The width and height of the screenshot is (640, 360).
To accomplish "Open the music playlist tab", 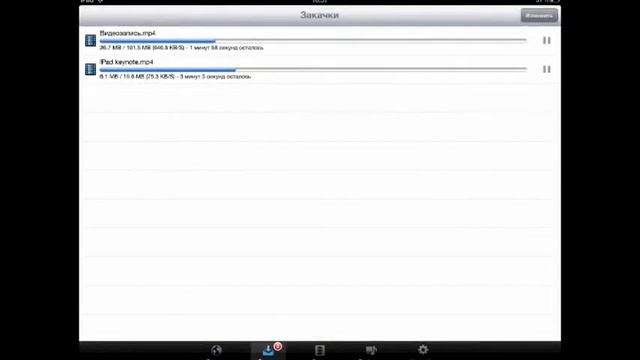I will (x=371, y=350).
